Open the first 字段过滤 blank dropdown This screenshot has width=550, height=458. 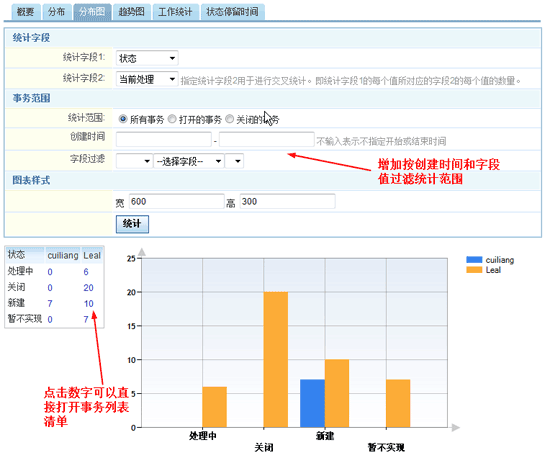[134, 161]
